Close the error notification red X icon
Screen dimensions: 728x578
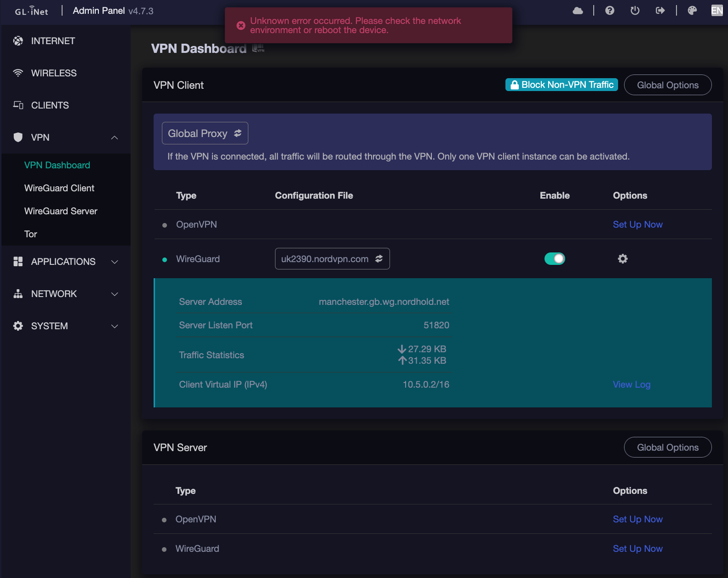pos(241,26)
